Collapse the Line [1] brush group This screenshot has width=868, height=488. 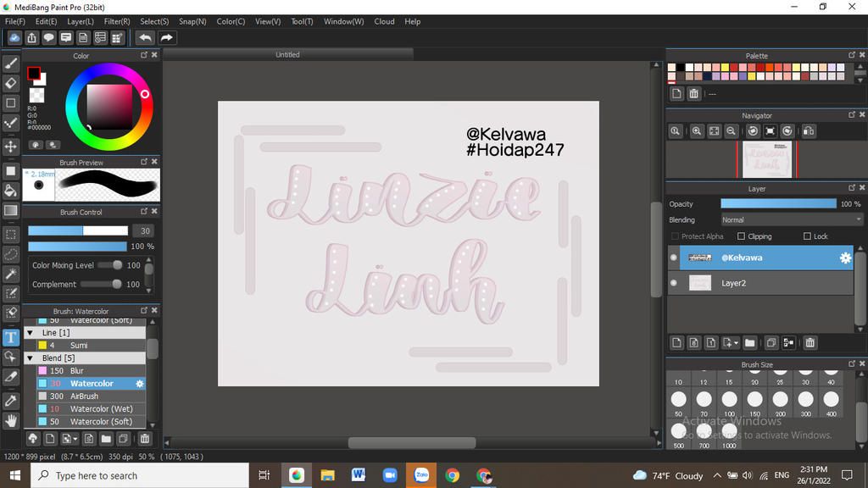tap(30, 332)
